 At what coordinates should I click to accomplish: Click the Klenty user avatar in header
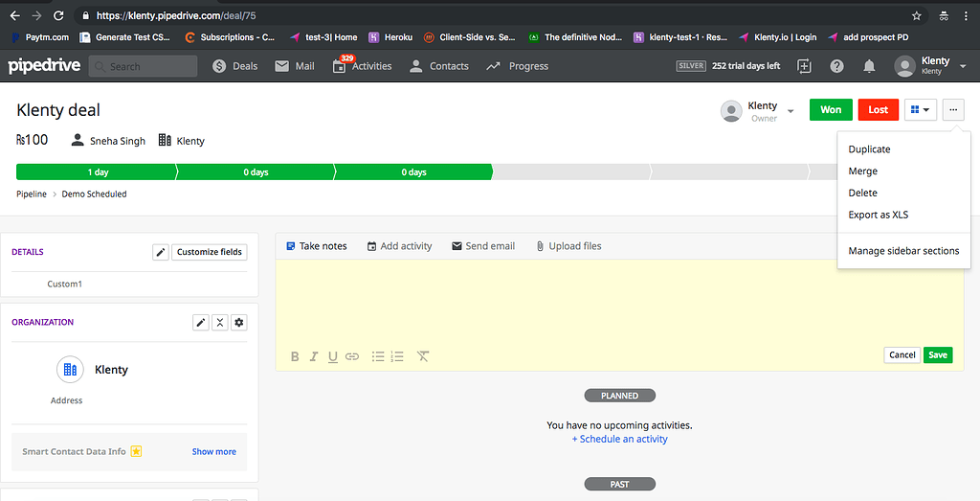(905, 66)
